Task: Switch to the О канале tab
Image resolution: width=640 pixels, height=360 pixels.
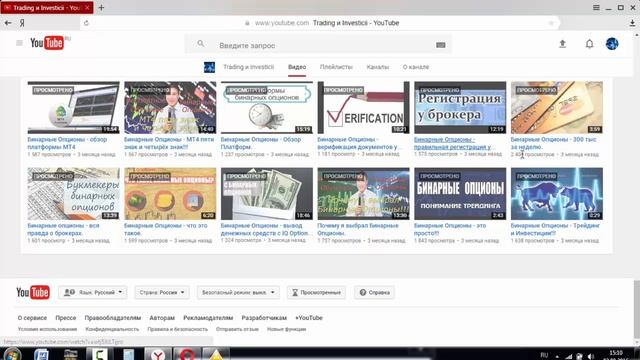Action: click(x=416, y=67)
